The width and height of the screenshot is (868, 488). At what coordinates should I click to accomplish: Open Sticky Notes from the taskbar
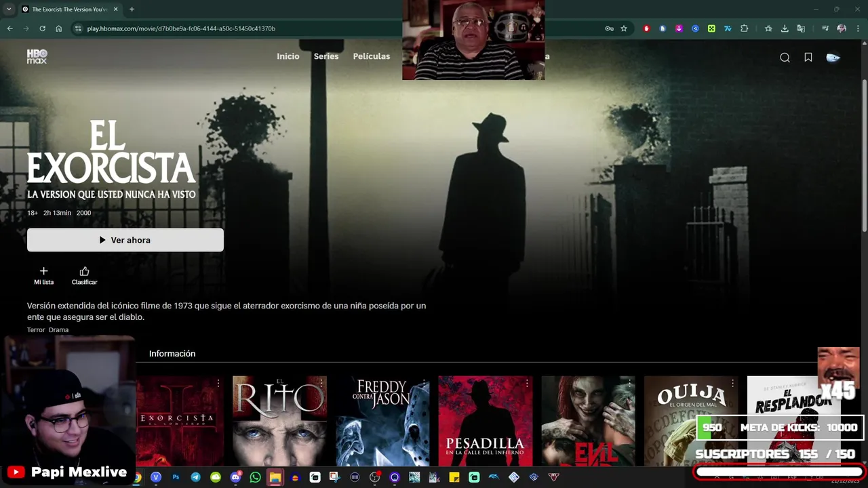454,477
